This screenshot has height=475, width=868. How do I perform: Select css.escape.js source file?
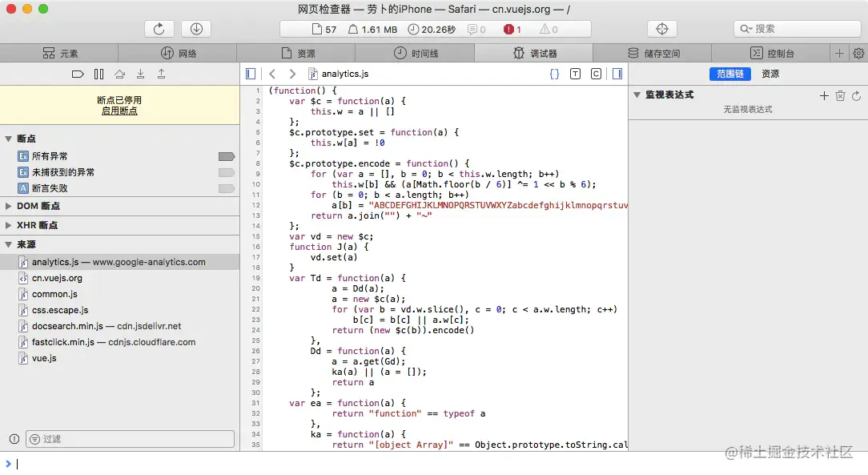(x=119, y=310)
